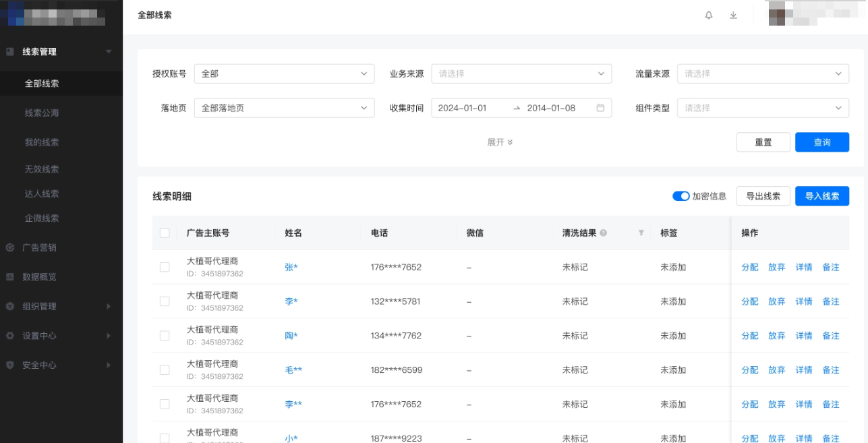Disable the 加密信息 toggle
The image size is (868, 443).
click(681, 196)
